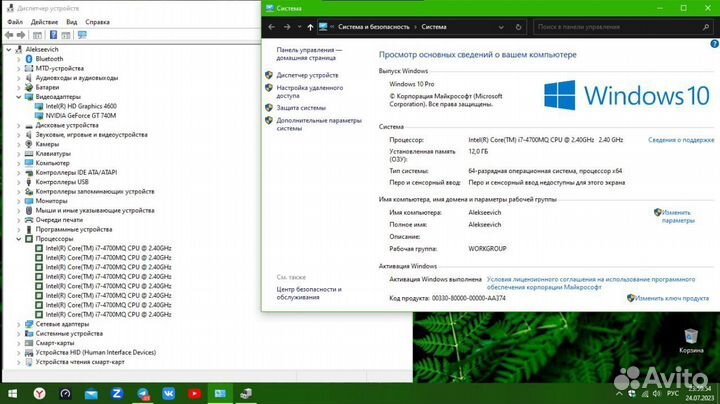
Task: Expand the Мониторы category
Action: click(19, 201)
